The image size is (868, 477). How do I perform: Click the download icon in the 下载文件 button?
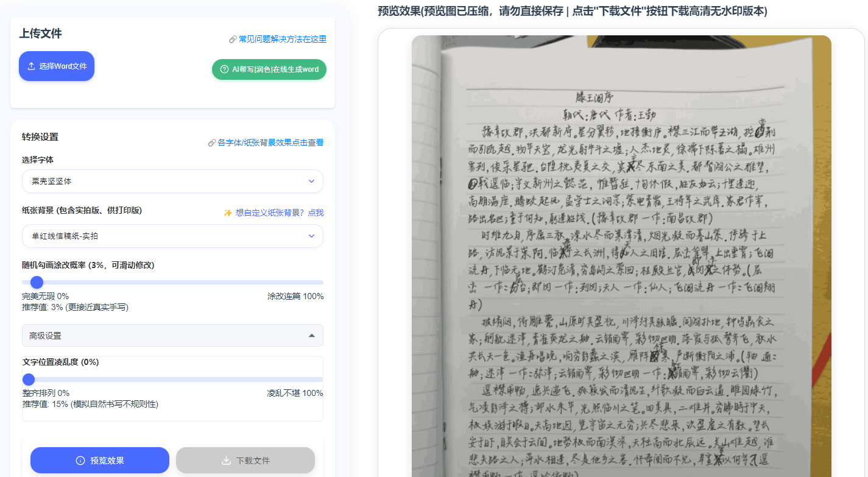[226, 461]
